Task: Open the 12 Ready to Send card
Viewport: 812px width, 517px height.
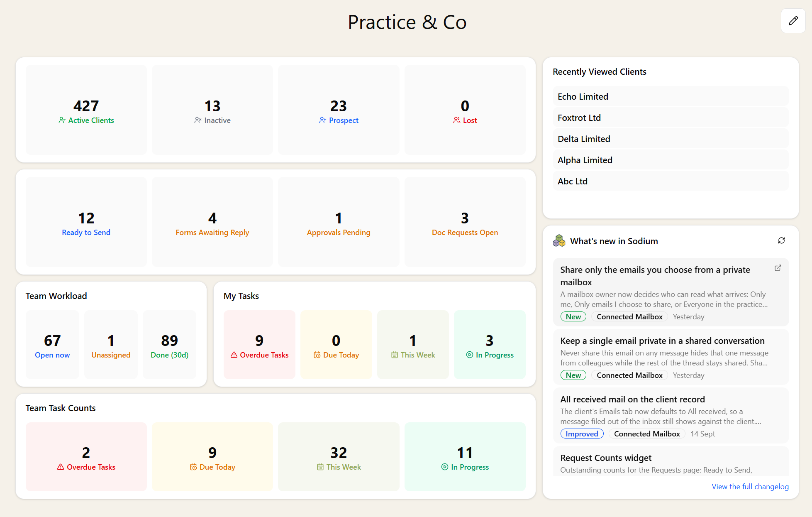Action: tap(86, 222)
